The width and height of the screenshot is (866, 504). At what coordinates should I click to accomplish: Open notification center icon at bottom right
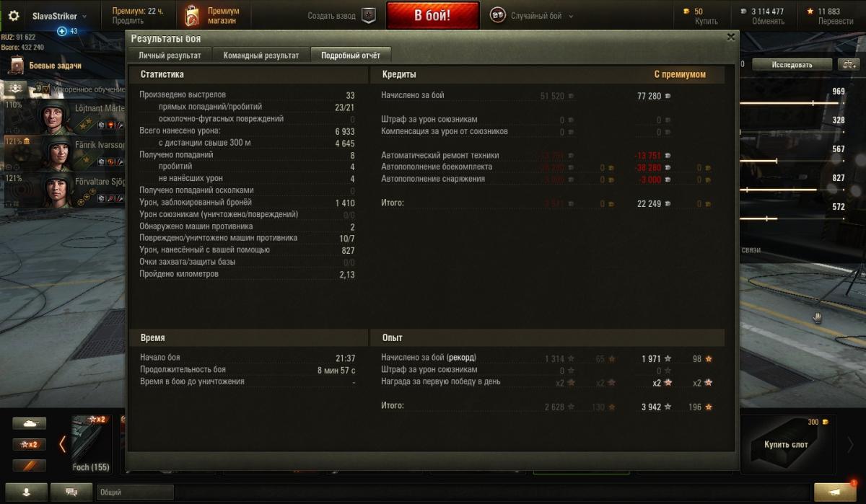tap(835, 492)
